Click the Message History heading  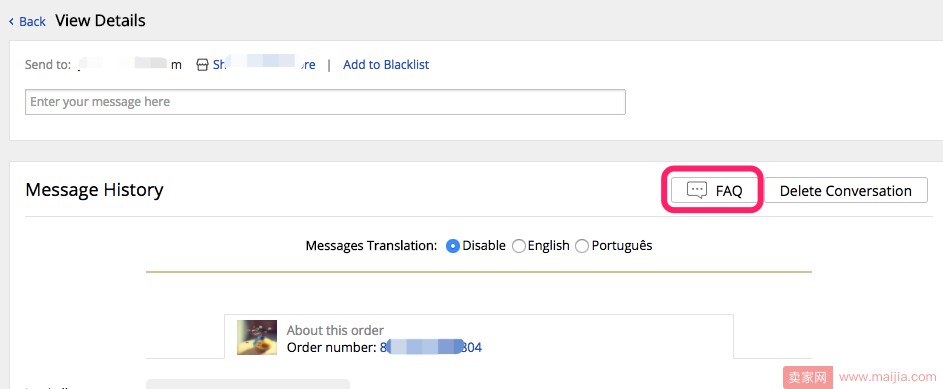pos(94,190)
